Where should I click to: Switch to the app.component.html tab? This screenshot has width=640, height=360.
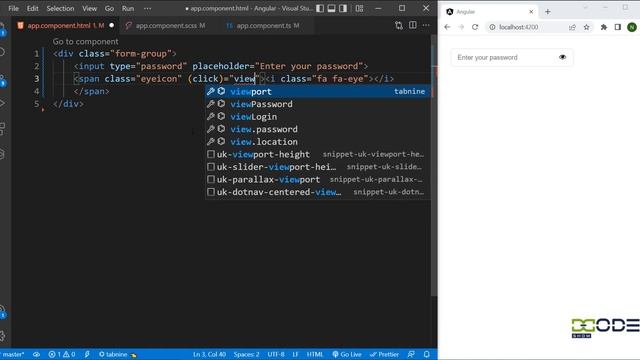pyautogui.click(x=65, y=25)
